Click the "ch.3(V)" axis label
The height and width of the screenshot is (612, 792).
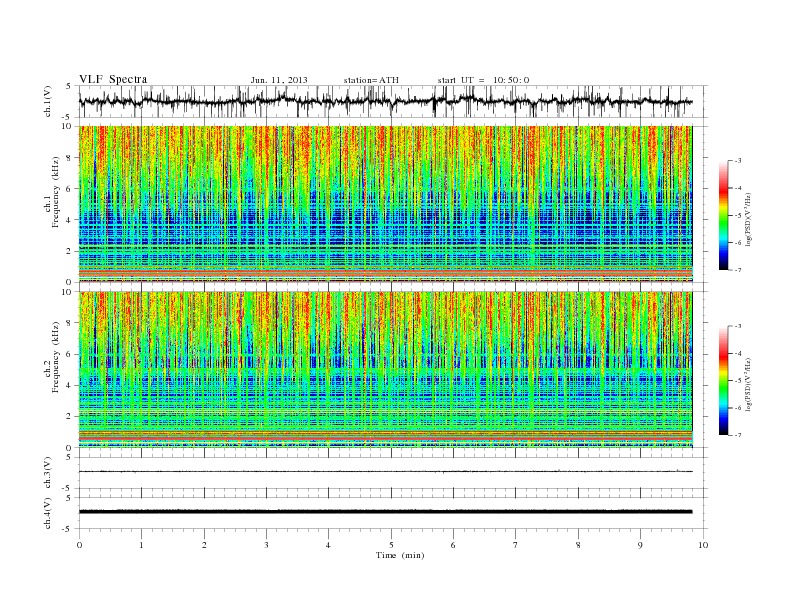click(x=48, y=473)
